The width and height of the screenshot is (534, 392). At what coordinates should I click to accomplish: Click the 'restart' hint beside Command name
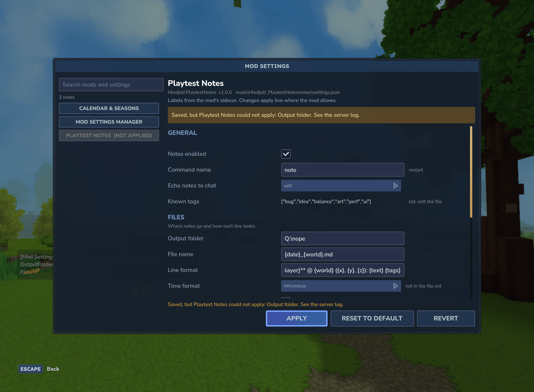click(x=416, y=170)
